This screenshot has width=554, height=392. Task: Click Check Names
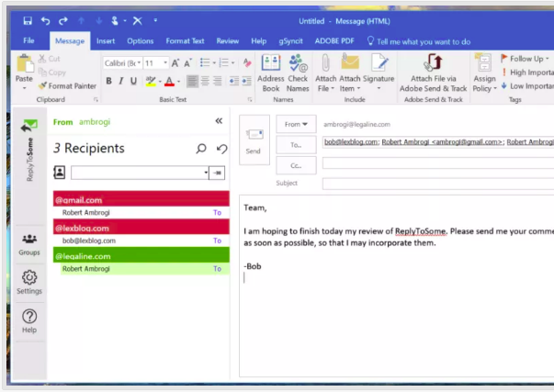298,73
